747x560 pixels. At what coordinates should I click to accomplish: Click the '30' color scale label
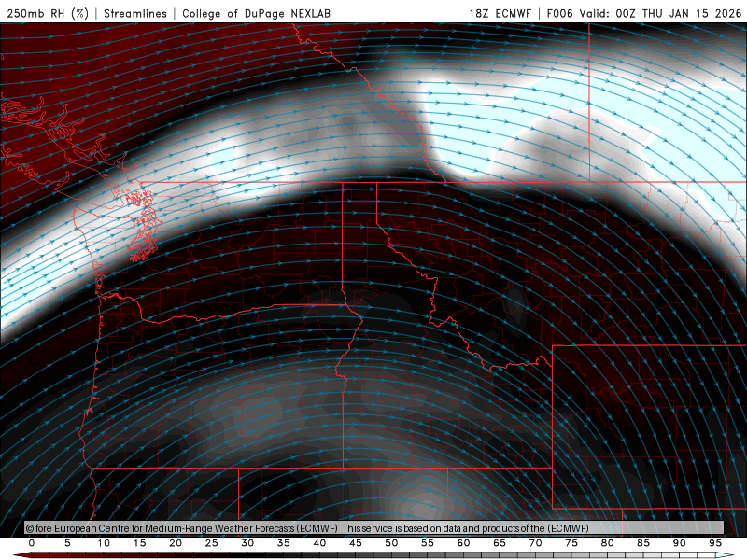tap(247, 543)
